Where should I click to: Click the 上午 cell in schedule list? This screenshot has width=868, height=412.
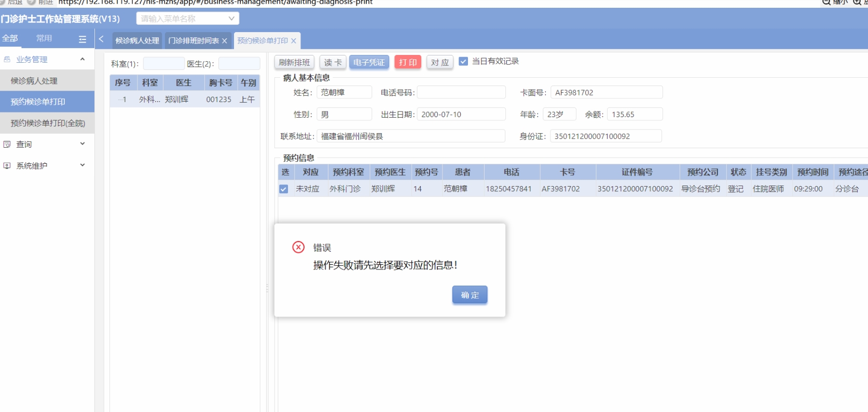click(247, 100)
